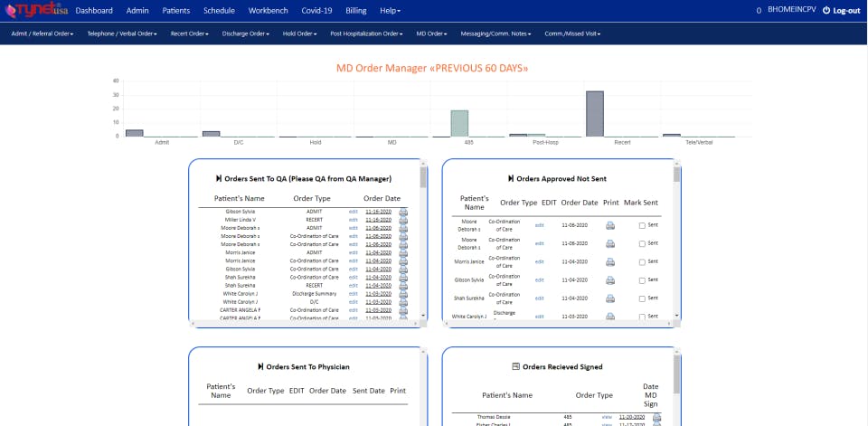Image resolution: width=868 pixels, height=426 pixels.
Task: Print Morris Janice's ADMIT order in QA list
Action: (403, 253)
